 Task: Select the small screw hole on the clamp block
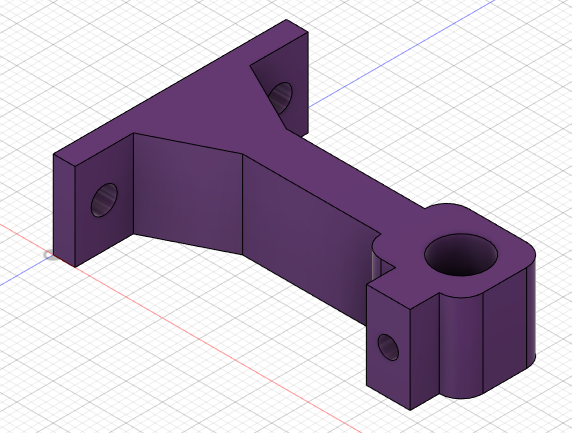coord(388,347)
